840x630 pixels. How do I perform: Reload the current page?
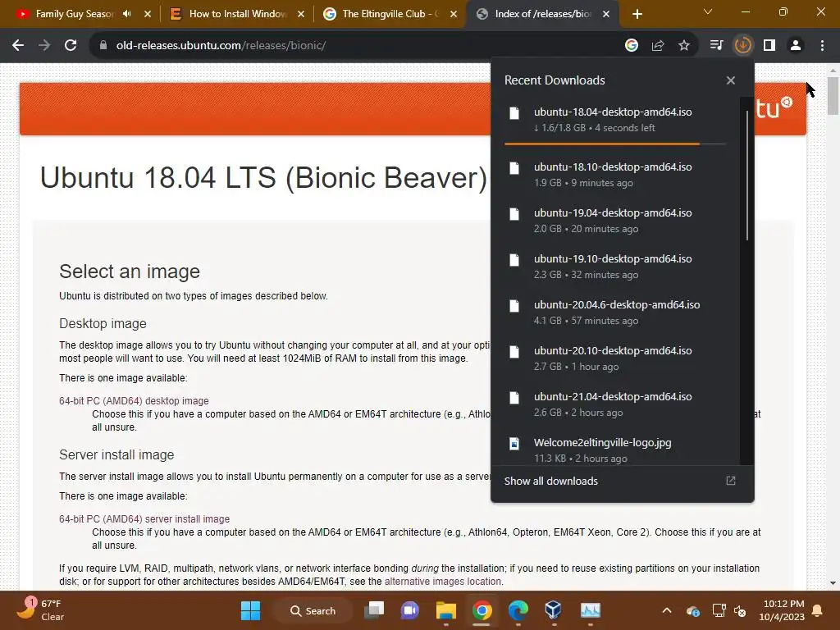point(71,46)
